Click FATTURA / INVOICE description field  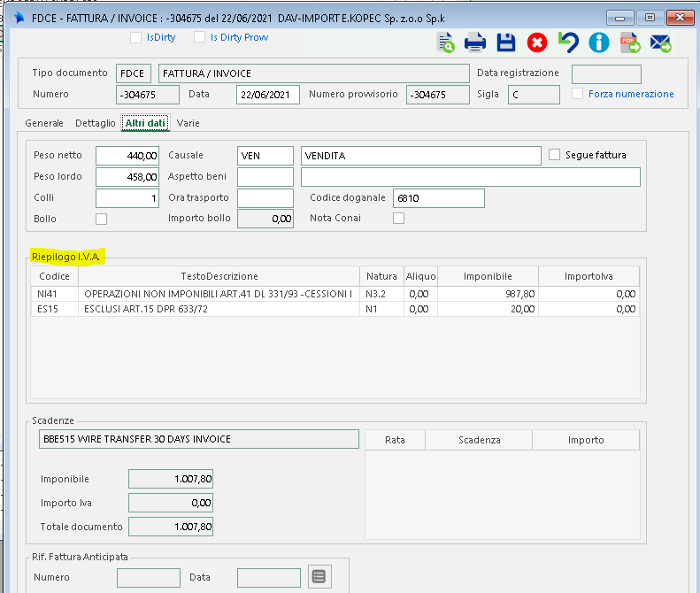click(314, 73)
